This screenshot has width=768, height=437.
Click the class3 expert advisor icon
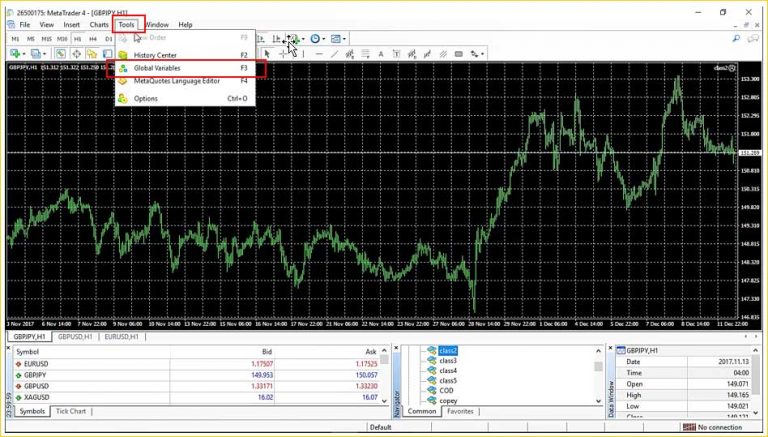click(432, 361)
